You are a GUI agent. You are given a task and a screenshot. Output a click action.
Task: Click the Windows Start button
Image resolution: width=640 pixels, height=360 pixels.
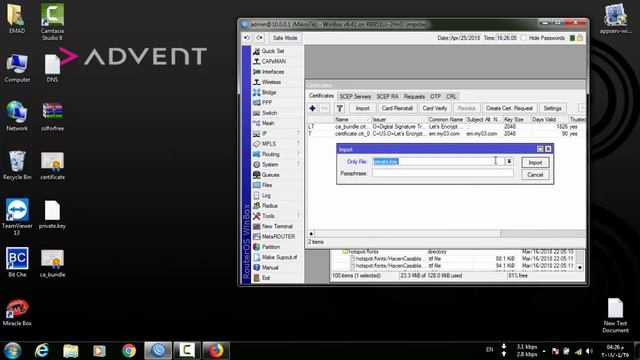pyautogui.click(x=12, y=351)
